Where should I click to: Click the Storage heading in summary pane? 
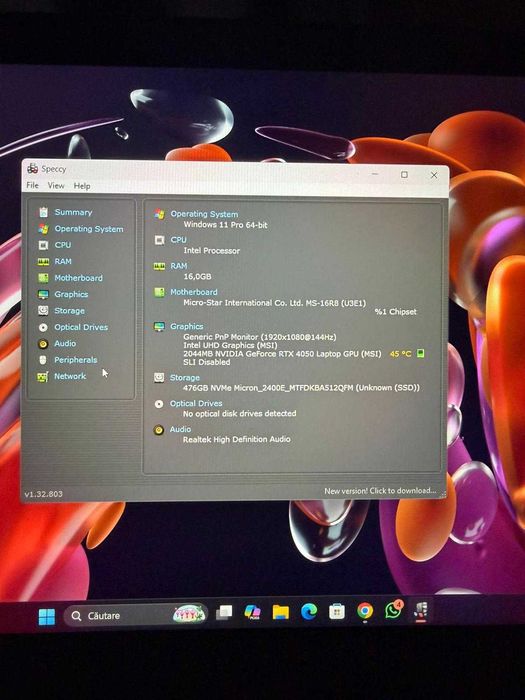(x=184, y=378)
